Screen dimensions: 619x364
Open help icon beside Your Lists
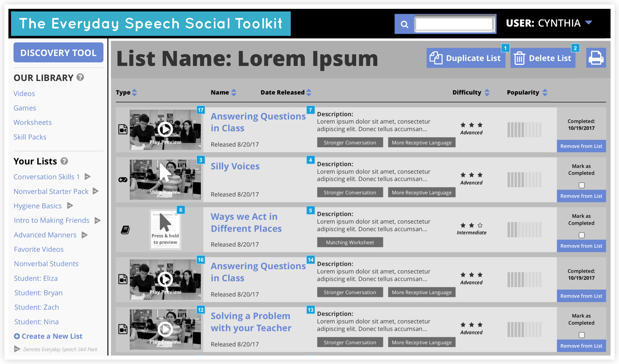tap(64, 161)
